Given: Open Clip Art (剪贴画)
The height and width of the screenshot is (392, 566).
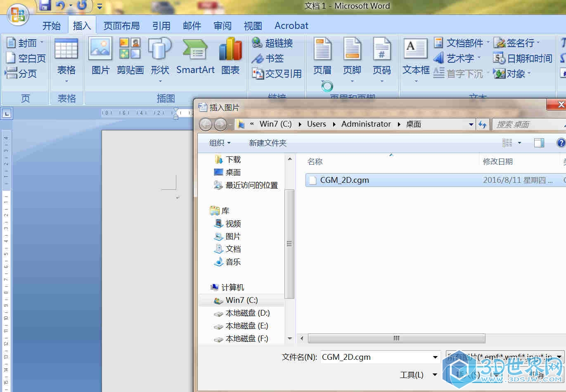Looking at the screenshot, I should pos(130,57).
